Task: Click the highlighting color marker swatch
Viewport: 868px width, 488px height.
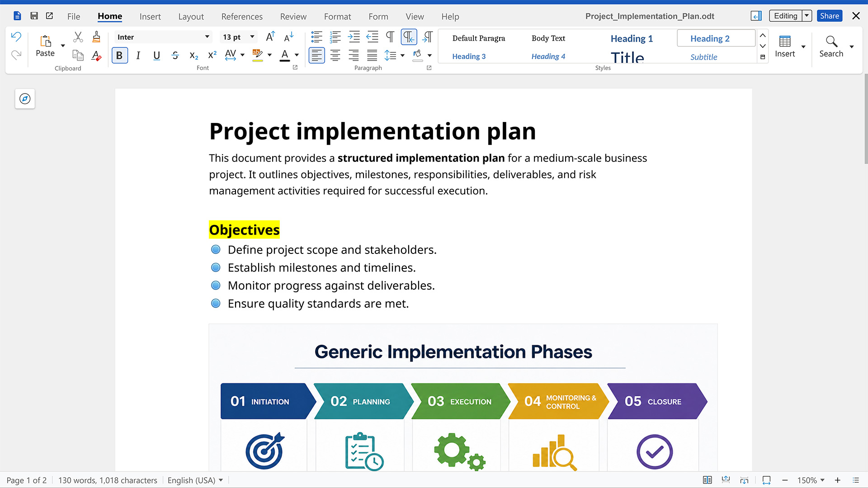Action: tap(257, 56)
